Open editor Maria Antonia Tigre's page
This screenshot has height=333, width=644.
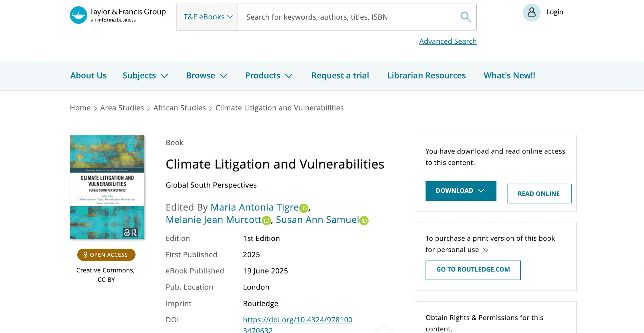pos(255,207)
